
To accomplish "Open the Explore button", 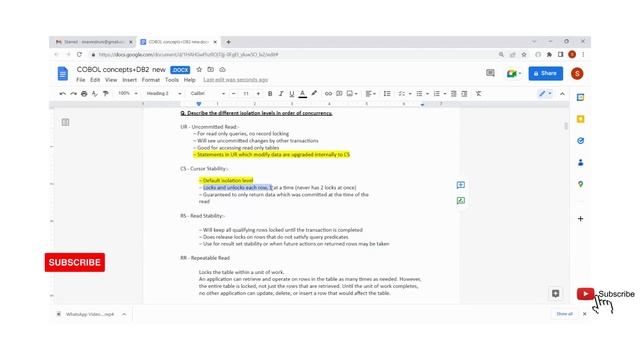I will click(x=556, y=293).
